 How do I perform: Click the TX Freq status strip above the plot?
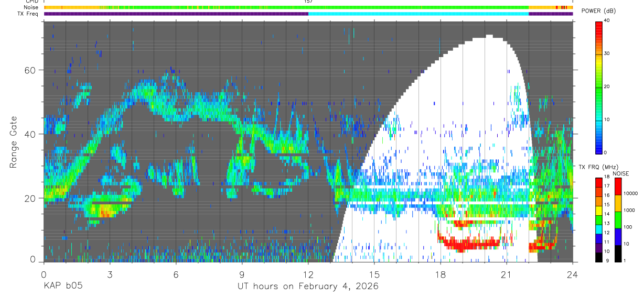[308, 14]
